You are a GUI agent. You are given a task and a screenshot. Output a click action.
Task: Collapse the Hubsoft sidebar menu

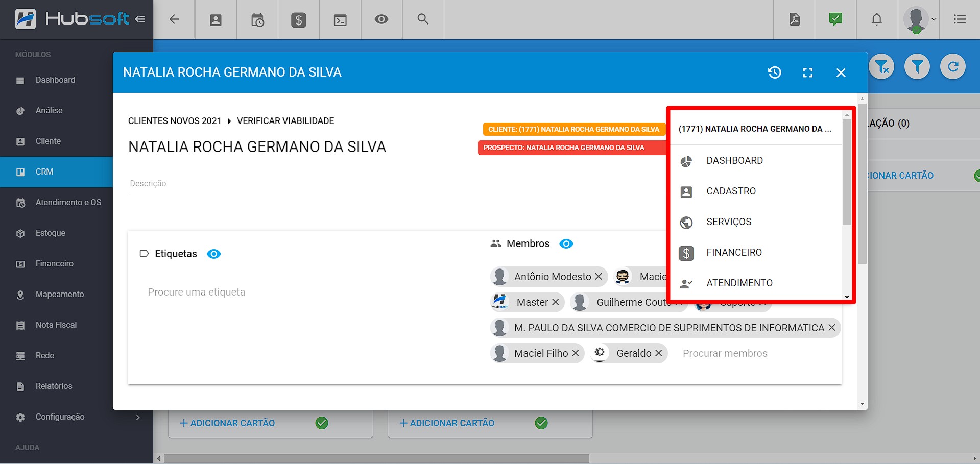(x=140, y=19)
